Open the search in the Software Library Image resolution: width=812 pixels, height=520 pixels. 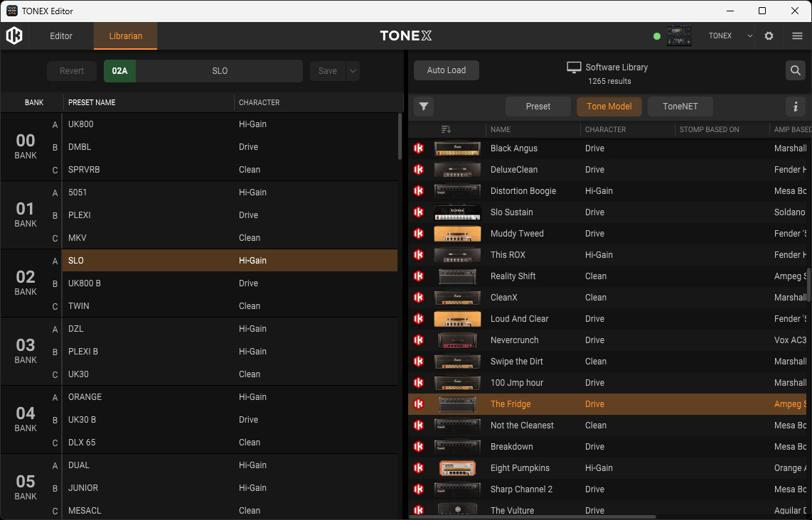tap(795, 70)
